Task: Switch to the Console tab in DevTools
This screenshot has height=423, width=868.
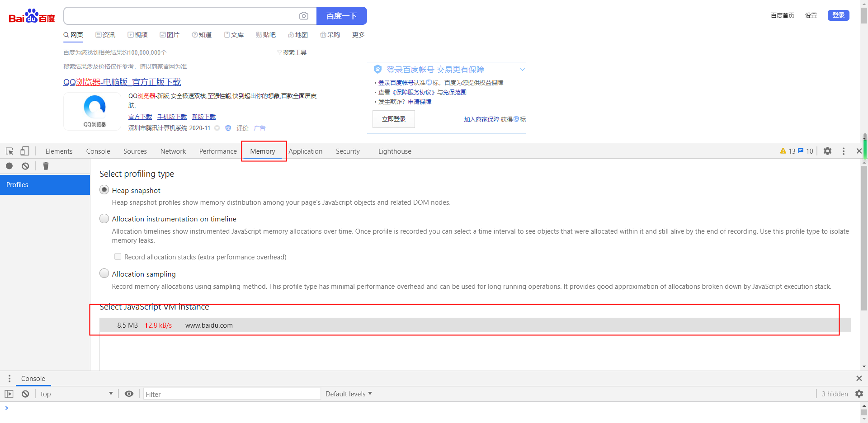Action: coord(98,151)
